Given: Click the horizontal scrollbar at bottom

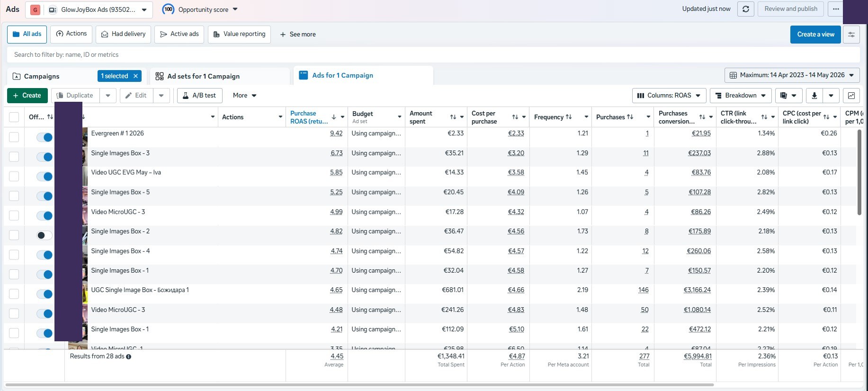Looking at the screenshot, I should (359, 385).
